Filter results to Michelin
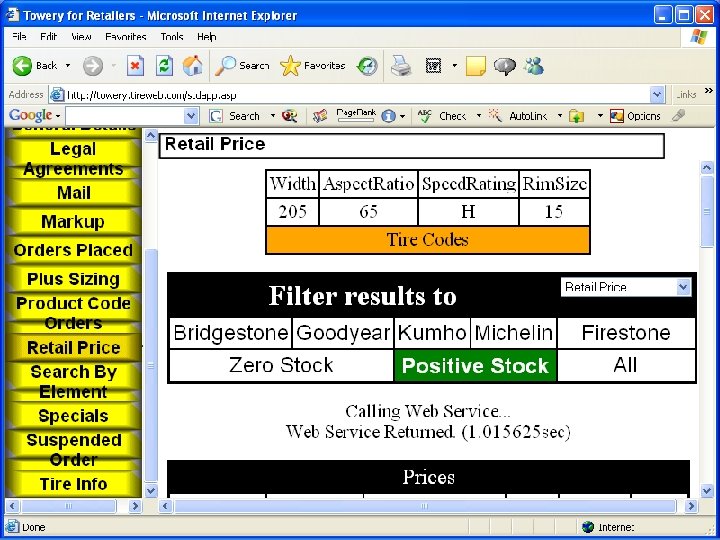 coord(514,333)
